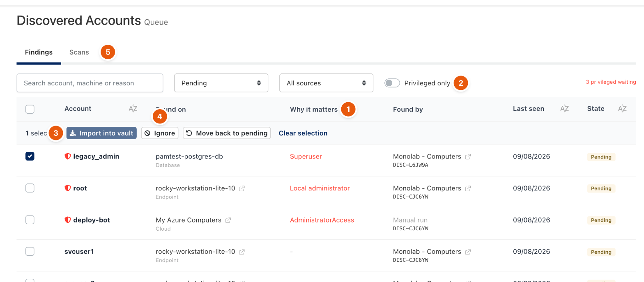This screenshot has height=282, width=644.
Task: Click the pamtest-postgres-db machine name
Action: tap(189, 156)
